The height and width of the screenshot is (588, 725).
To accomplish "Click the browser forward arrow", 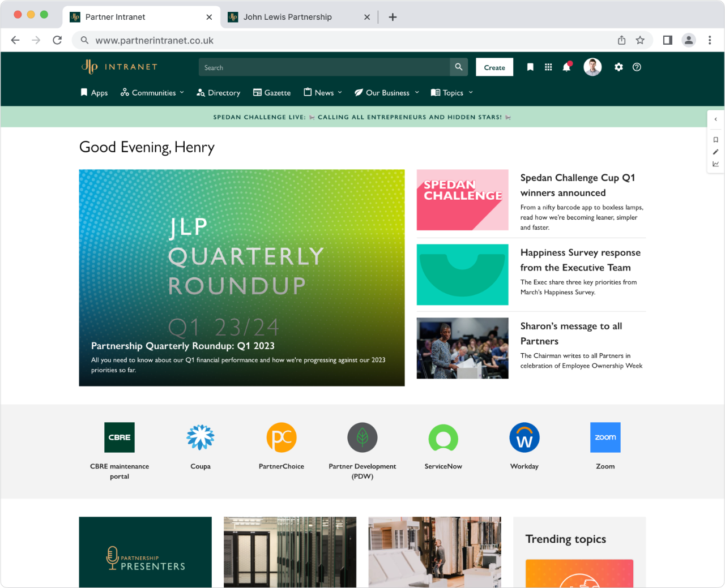I will pos(36,40).
